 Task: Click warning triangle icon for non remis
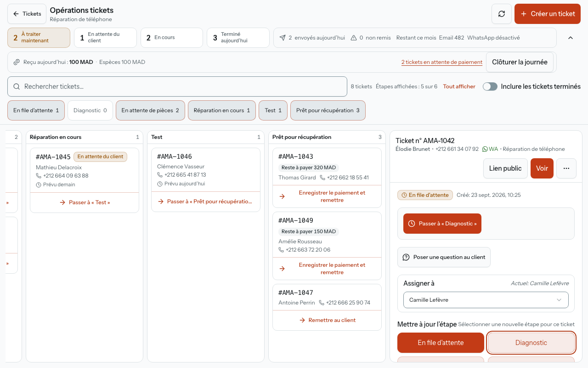[x=354, y=38]
